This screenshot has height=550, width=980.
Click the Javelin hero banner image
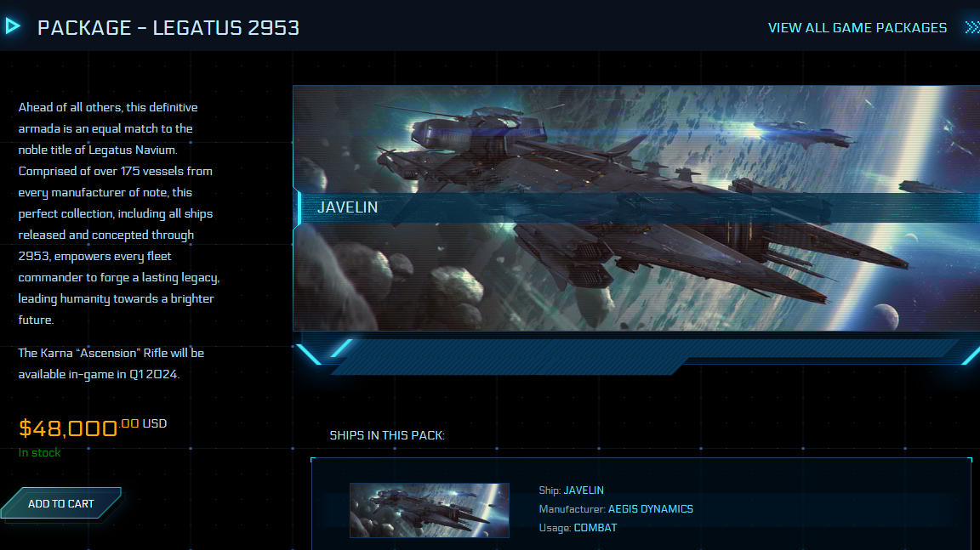[636, 208]
